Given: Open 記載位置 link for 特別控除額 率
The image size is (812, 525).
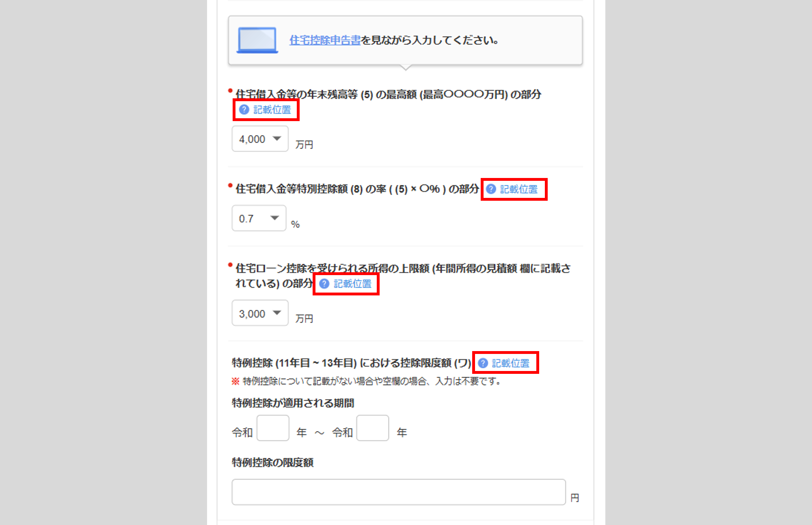Looking at the screenshot, I should pyautogui.click(x=518, y=189).
